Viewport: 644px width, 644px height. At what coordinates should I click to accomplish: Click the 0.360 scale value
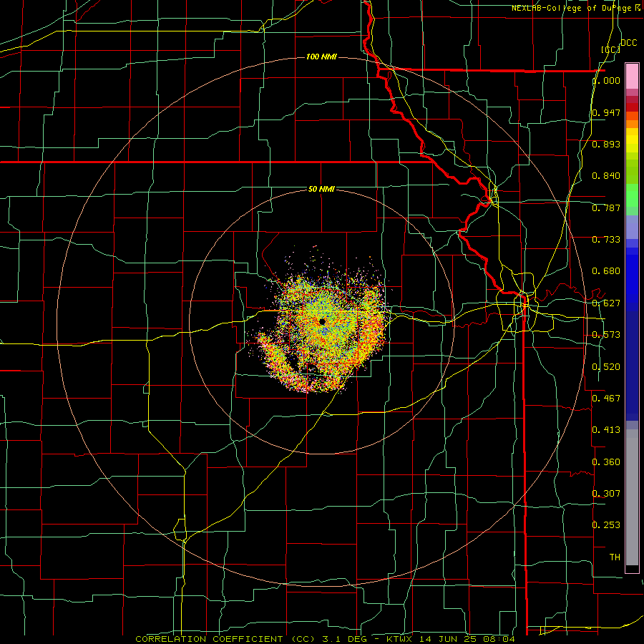pos(606,462)
